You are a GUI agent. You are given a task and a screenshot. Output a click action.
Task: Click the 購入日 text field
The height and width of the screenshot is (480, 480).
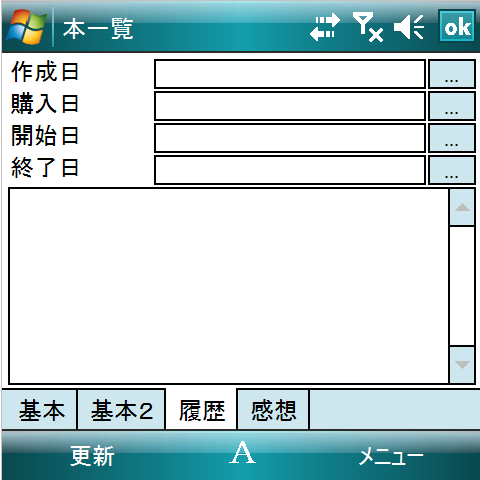[x=290, y=106]
